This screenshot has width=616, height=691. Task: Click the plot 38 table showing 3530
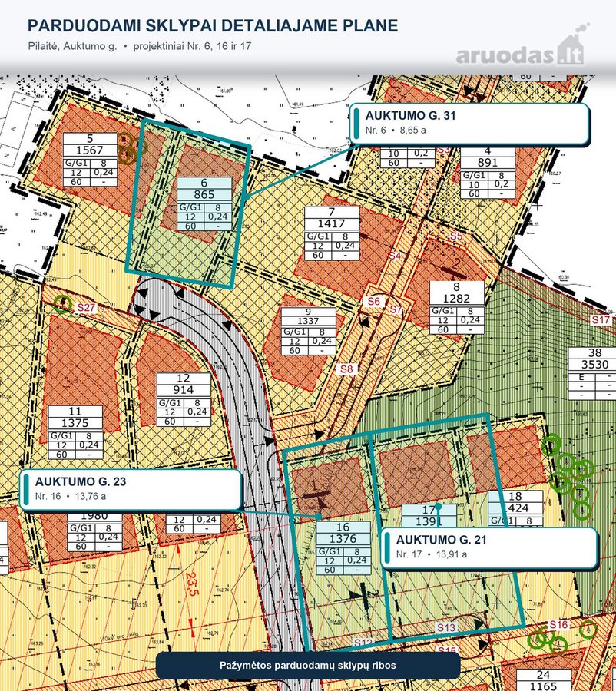point(591,374)
